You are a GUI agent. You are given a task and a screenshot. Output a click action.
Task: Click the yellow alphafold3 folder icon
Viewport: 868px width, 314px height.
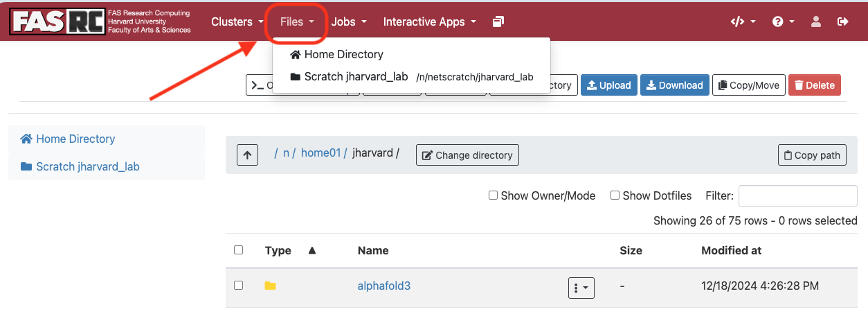click(x=271, y=286)
